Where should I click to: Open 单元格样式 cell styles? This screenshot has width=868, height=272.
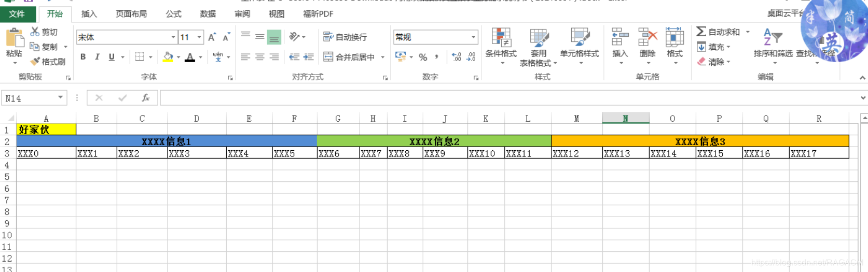click(x=580, y=47)
